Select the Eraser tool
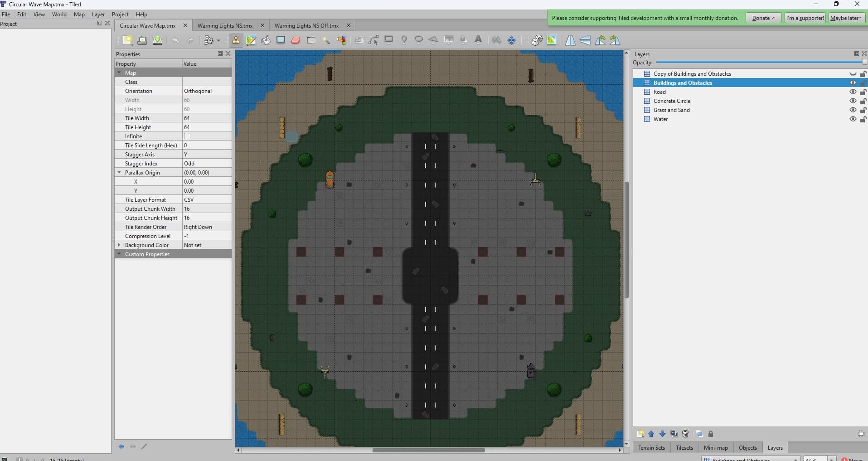The height and width of the screenshot is (461, 868). pos(296,40)
